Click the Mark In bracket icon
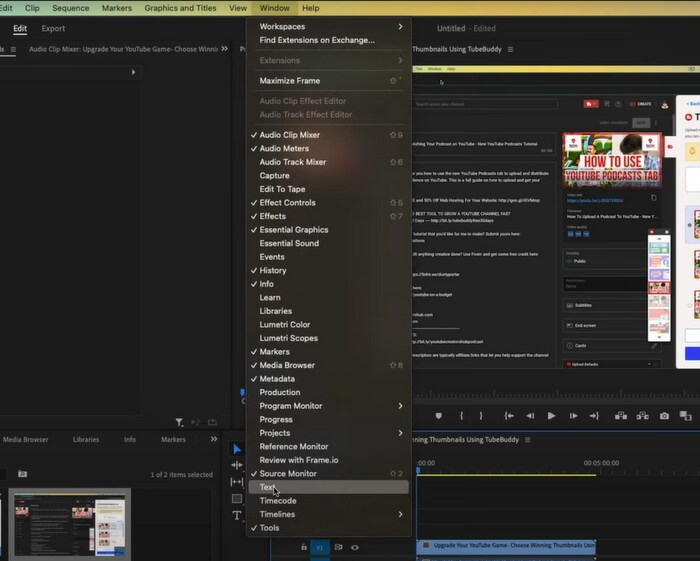The width and height of the screenshot is (700, 561). point(461,416)
